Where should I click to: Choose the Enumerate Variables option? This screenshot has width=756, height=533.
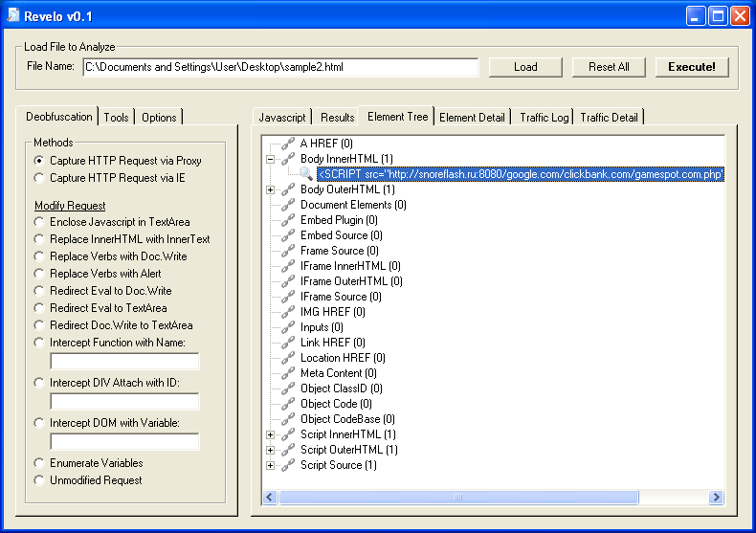click(39, 463)
